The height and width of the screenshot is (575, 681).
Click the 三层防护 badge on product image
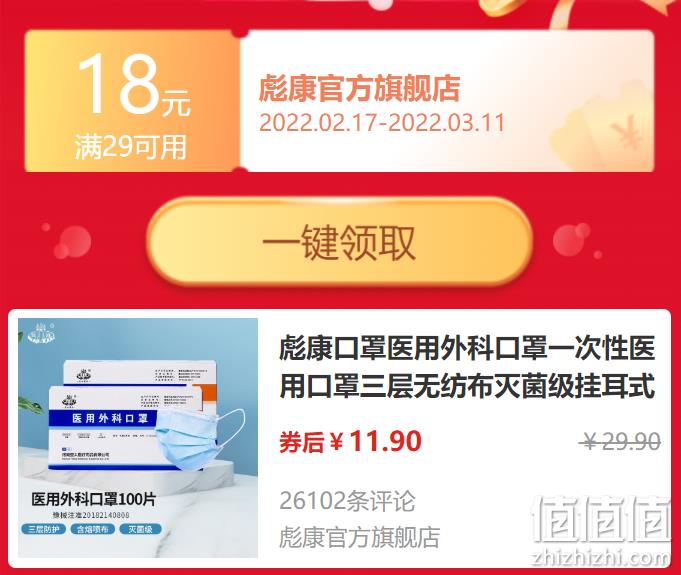tap(43, 529)
